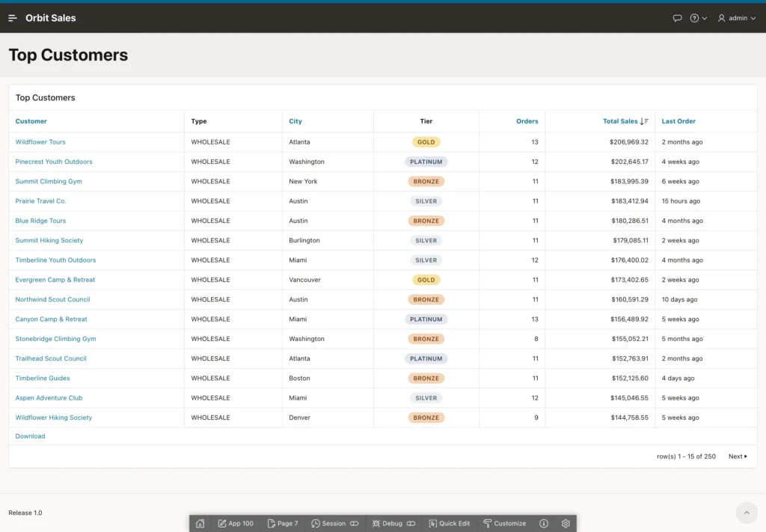Sort by the City column header
Viewport: 766px width, 532px height.
295,121
